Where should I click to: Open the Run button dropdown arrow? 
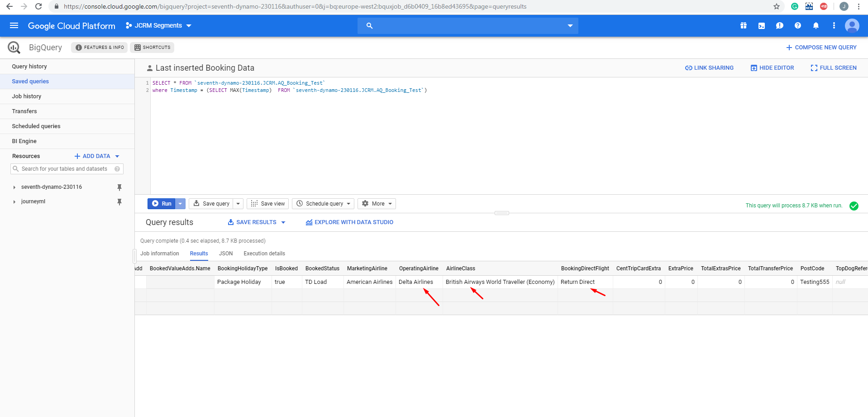click(180, 204)
